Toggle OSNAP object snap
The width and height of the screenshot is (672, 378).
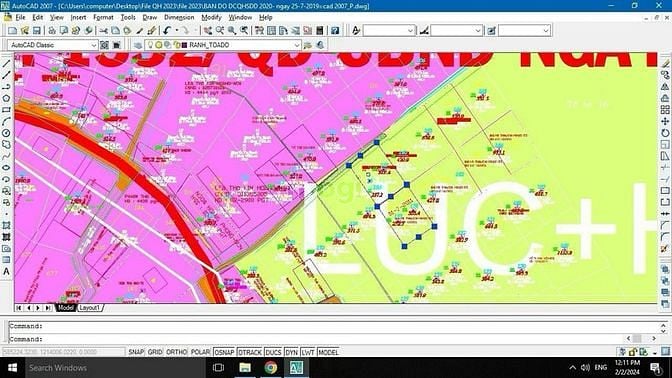pyautogui.click(x=224, y=352)
